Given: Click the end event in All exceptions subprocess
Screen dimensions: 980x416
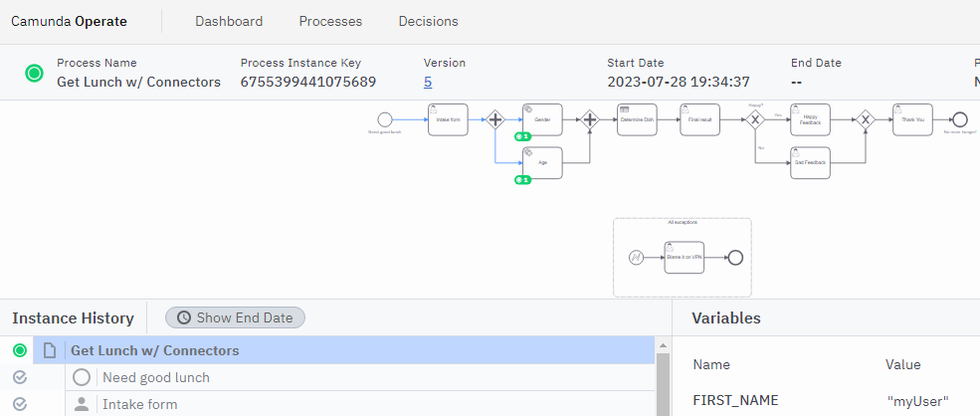Looking at the screenshot, I should click(735, 258).
